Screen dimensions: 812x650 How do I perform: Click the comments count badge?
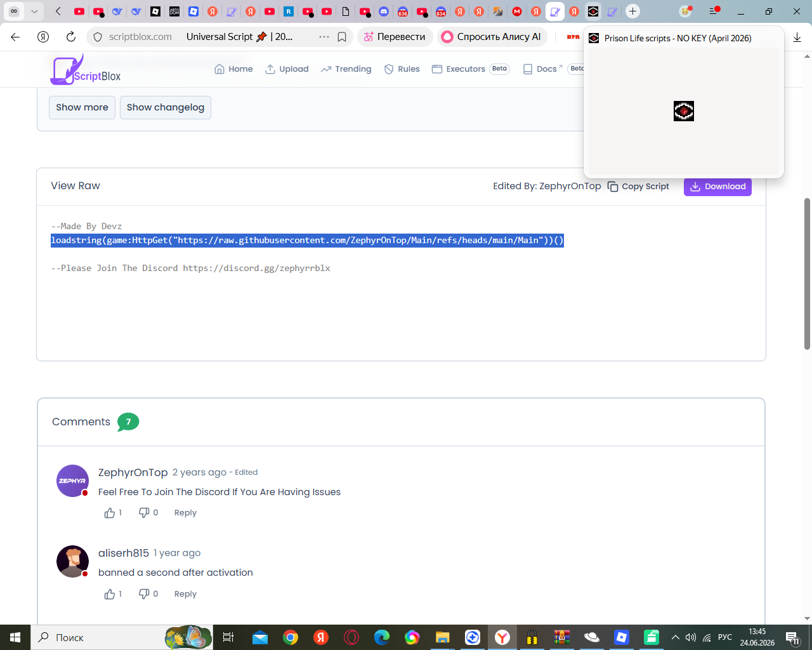[x=128, y=422]
